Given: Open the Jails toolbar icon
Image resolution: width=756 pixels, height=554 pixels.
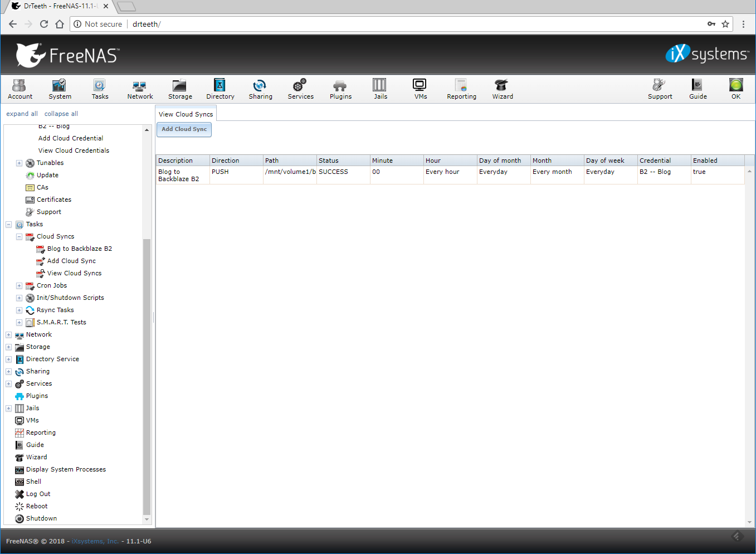Looking at the screenshot, I should [x=380, y=89].
